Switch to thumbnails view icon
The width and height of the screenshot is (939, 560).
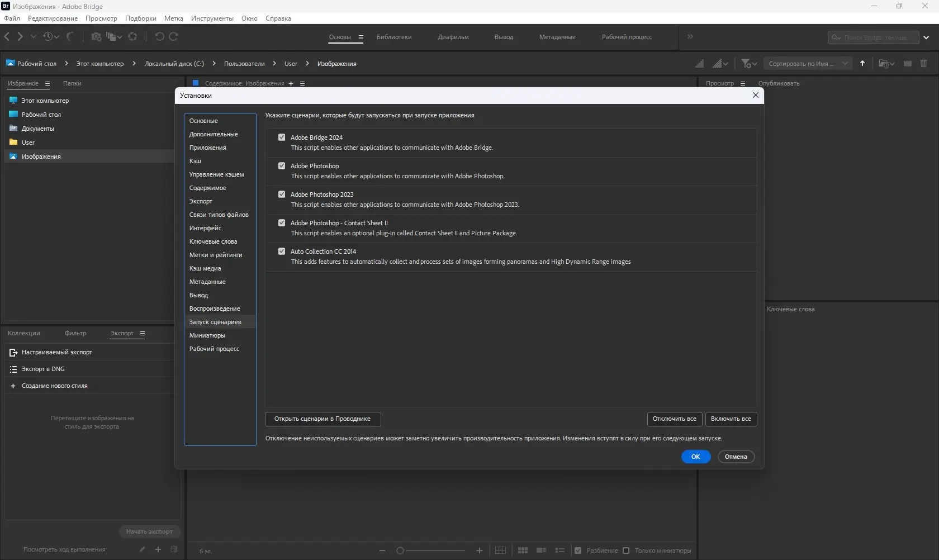[523, 550]
